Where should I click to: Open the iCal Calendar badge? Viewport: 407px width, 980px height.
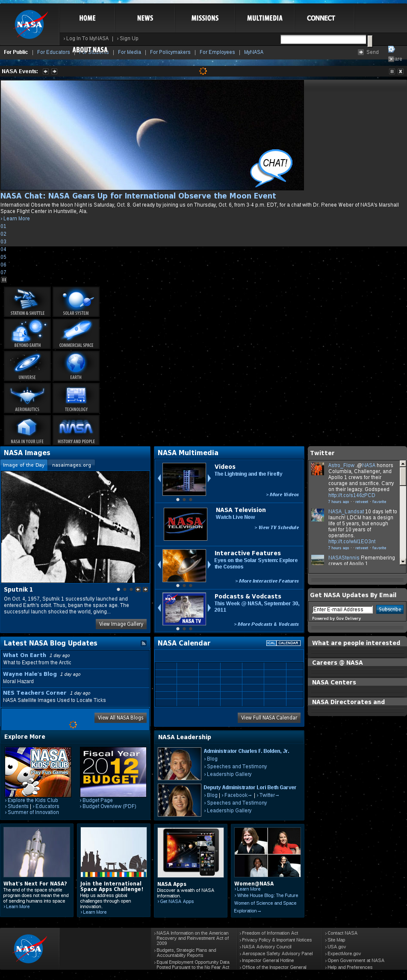(283, 643)
